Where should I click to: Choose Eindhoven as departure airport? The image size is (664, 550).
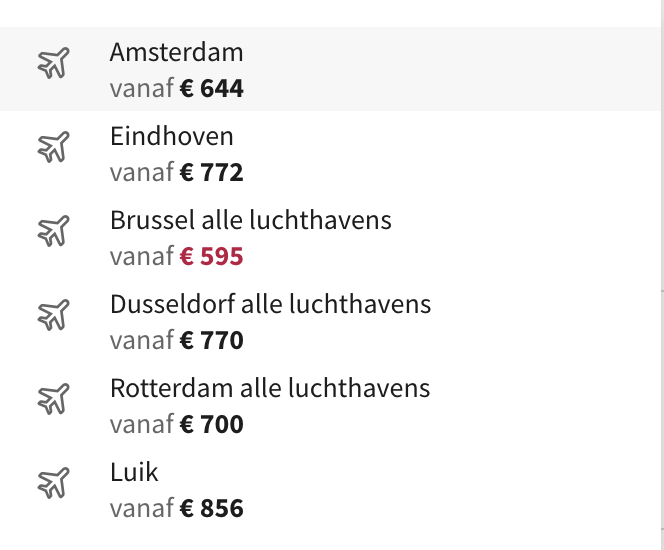tap(172, 136)
